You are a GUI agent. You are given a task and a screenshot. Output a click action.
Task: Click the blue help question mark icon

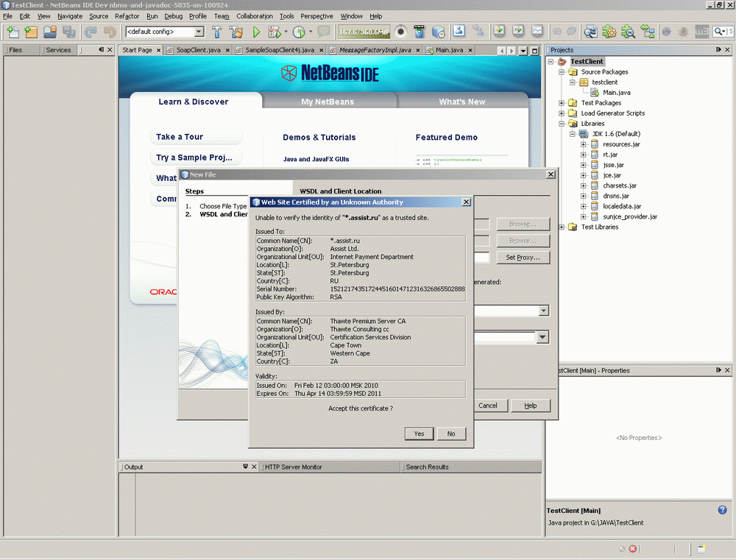(723, 510)
